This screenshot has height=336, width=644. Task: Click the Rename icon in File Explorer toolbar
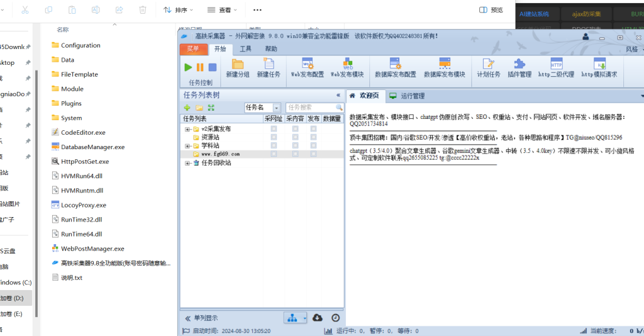pos(96,10)
